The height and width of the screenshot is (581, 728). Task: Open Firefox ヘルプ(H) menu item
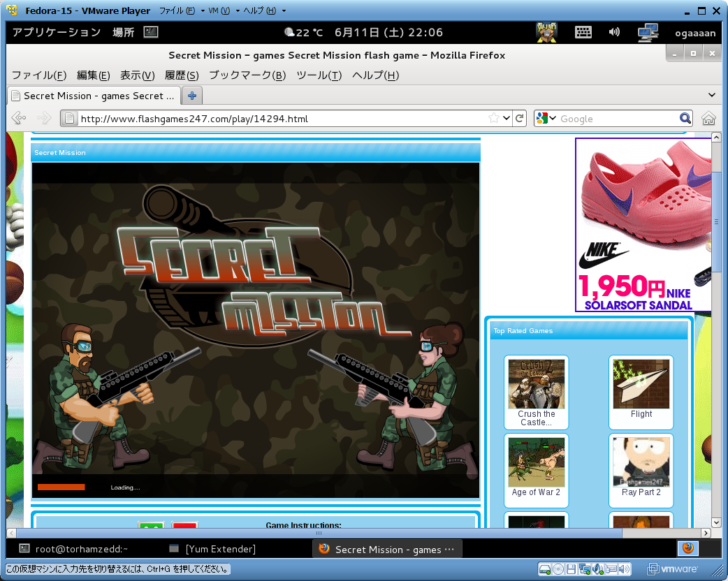click(x=376, y=75)
